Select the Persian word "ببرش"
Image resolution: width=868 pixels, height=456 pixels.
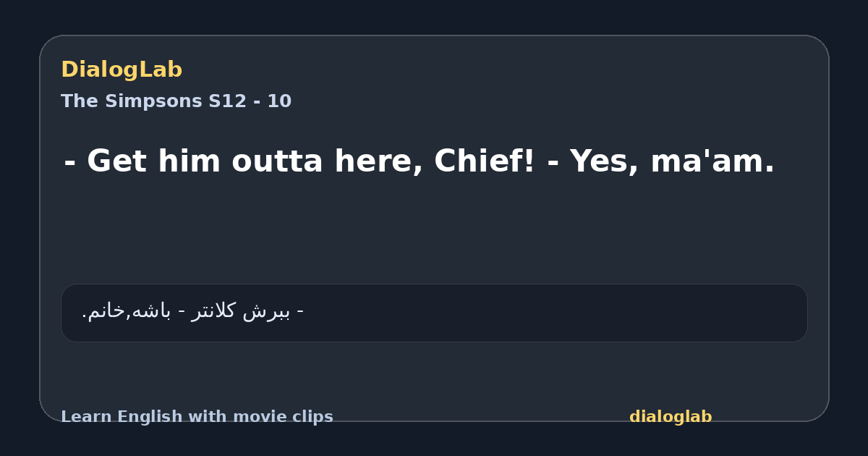[266, 312]
